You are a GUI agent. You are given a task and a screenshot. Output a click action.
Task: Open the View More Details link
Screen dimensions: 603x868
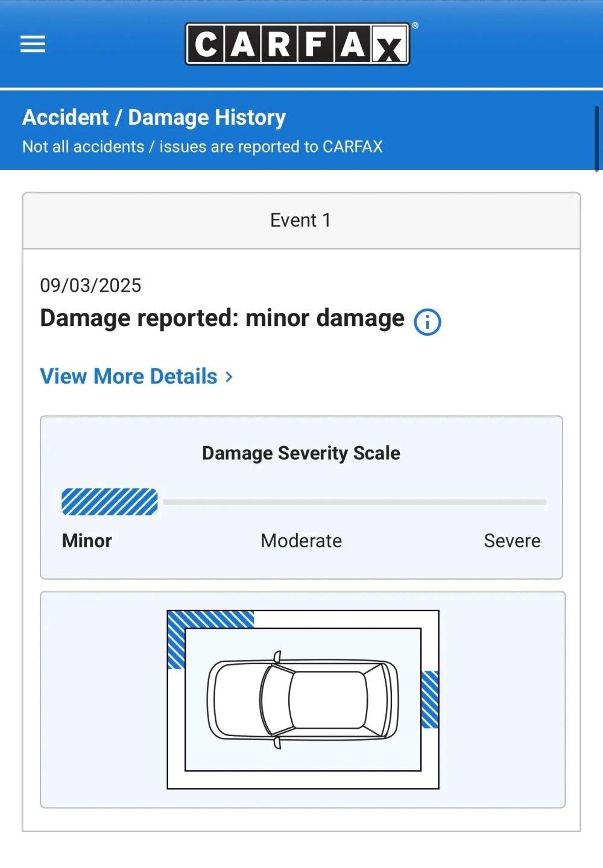tap(136, 376)
